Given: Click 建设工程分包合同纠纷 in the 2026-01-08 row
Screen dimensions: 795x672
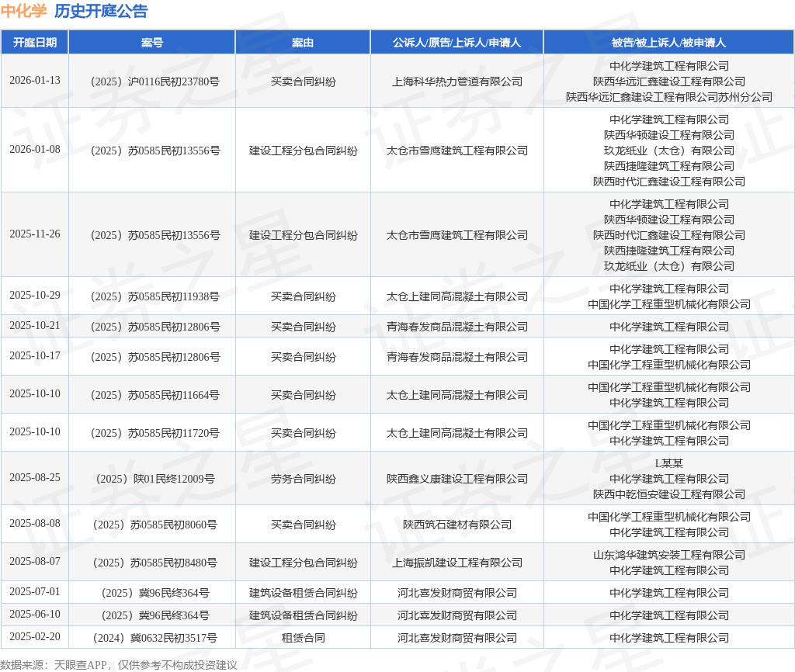Looking at the screenshot, I should (x=303, y=151).
